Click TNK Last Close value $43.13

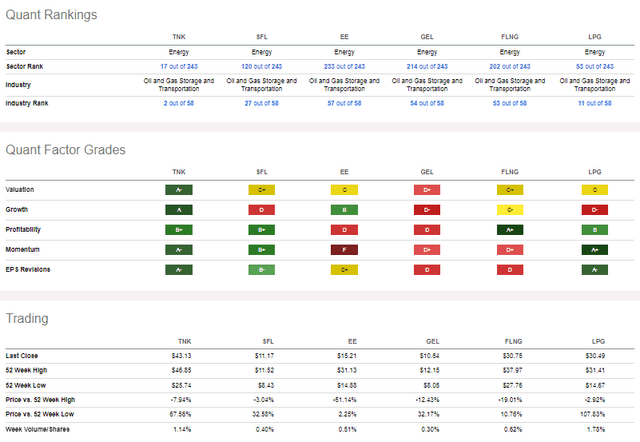click(181, 356)
